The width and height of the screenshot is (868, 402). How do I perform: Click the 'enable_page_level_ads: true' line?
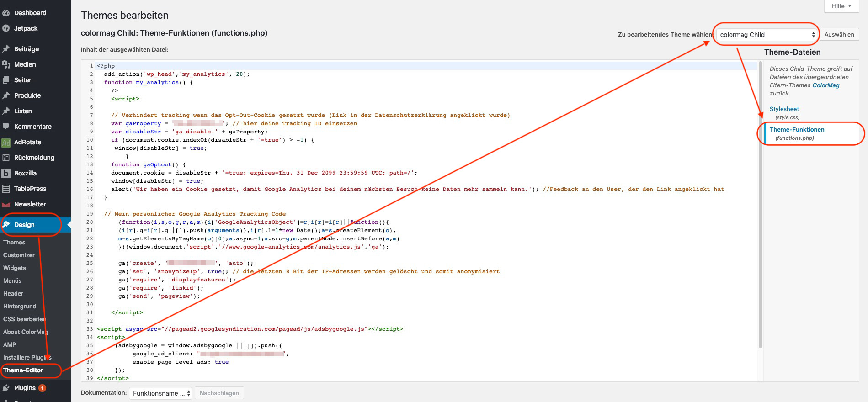click(181, 362)
